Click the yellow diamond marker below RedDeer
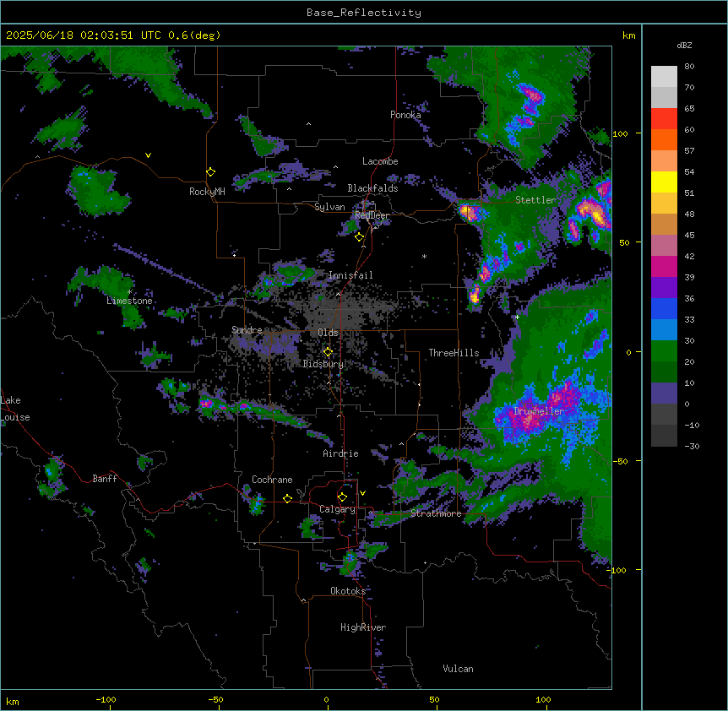This screenshot has height=711, width=728. (x=359, y=237)
